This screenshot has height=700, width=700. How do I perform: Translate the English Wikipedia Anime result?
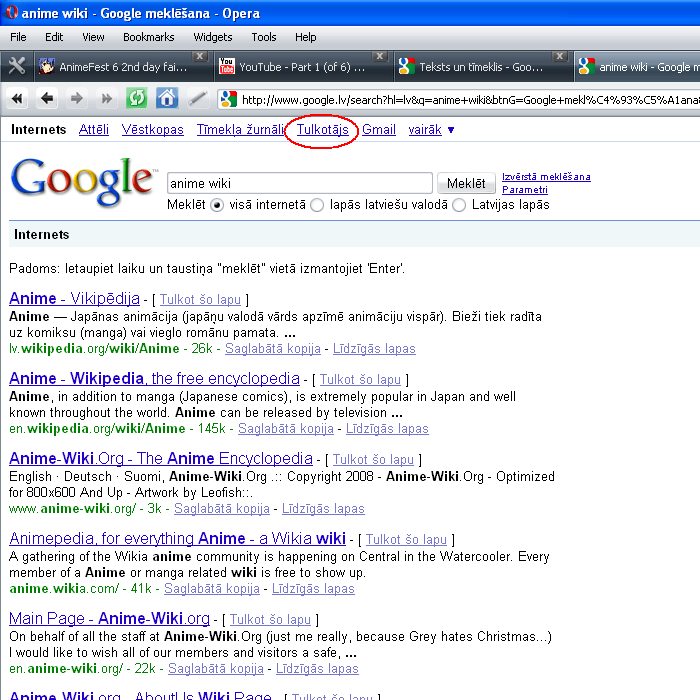pos(360,379)
